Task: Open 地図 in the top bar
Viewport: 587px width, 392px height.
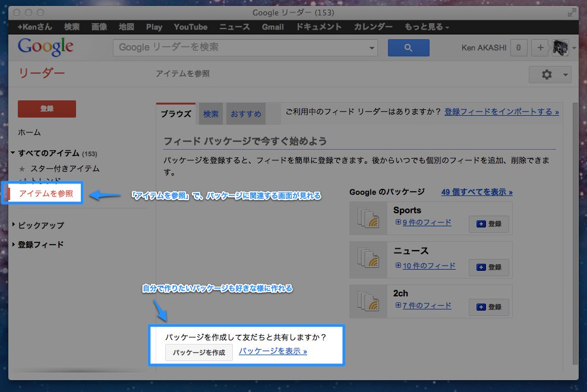Action: pyautogui.click(x=126, y=27)
